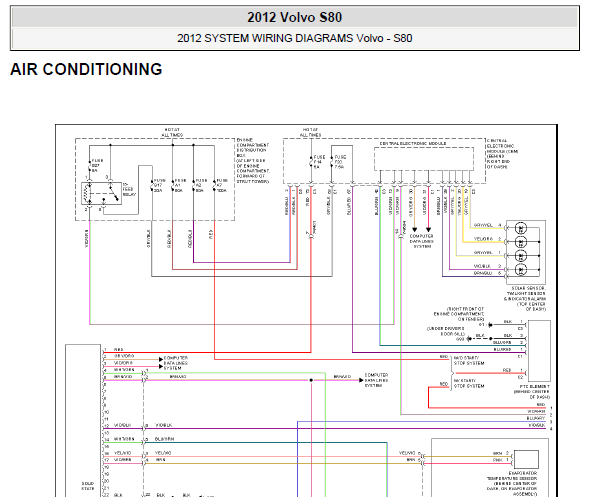
Task: Click the Fuse A2 label
Action: [201, 185]
